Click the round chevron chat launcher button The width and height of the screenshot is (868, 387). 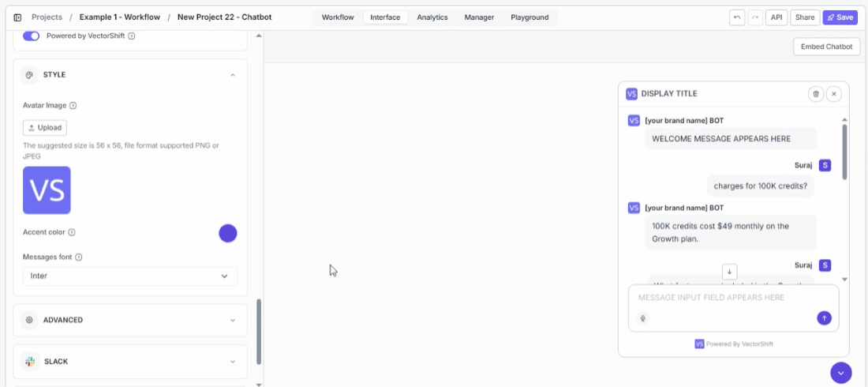click(841, 373)
